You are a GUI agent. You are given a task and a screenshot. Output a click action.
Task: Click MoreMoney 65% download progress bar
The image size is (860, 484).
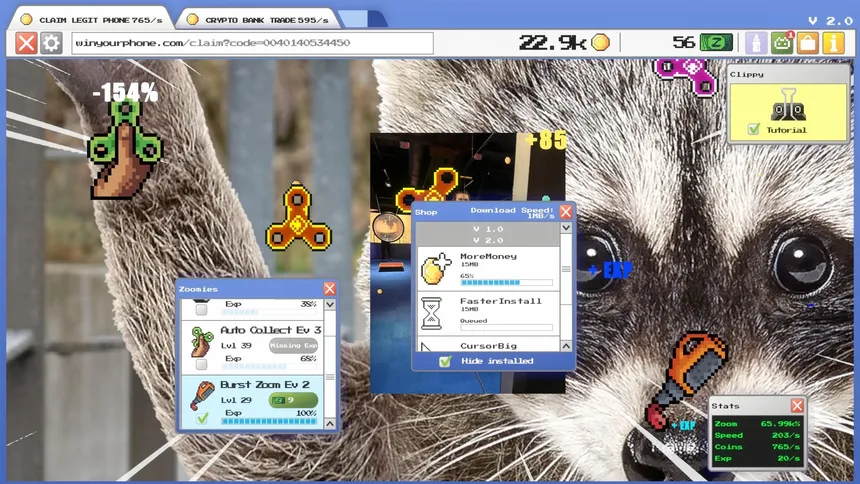[x=506, y=283]
